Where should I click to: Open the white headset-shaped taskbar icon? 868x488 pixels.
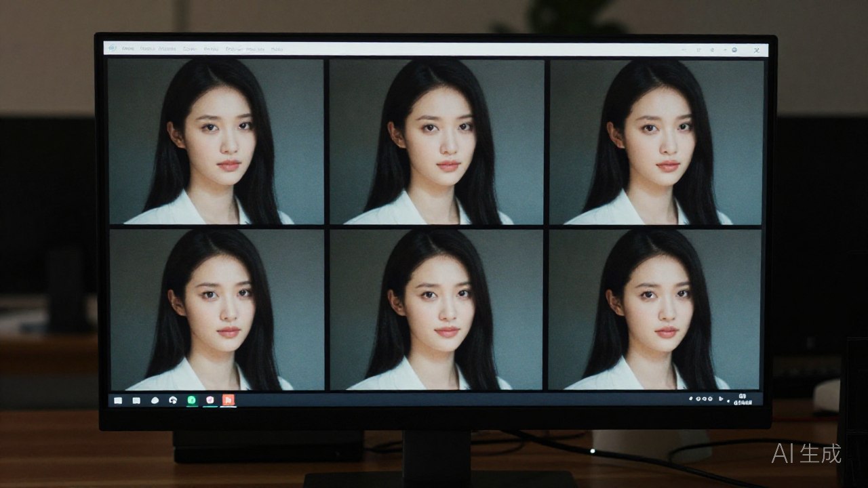[x=173, y=401]
